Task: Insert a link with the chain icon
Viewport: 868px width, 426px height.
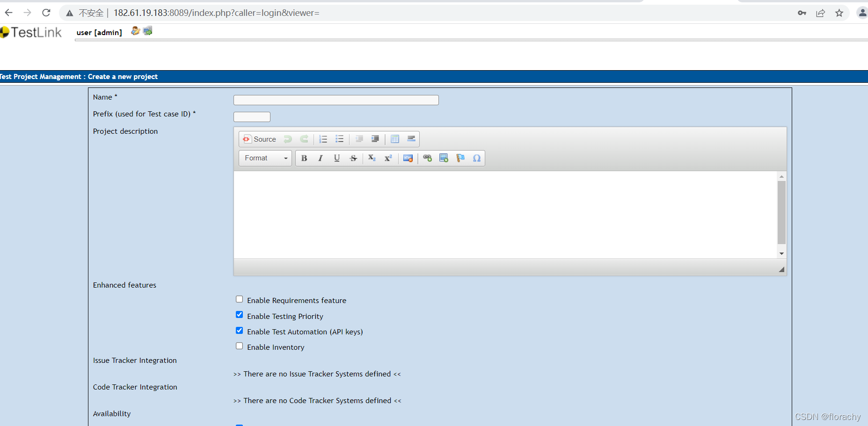Action: (427, 159)
